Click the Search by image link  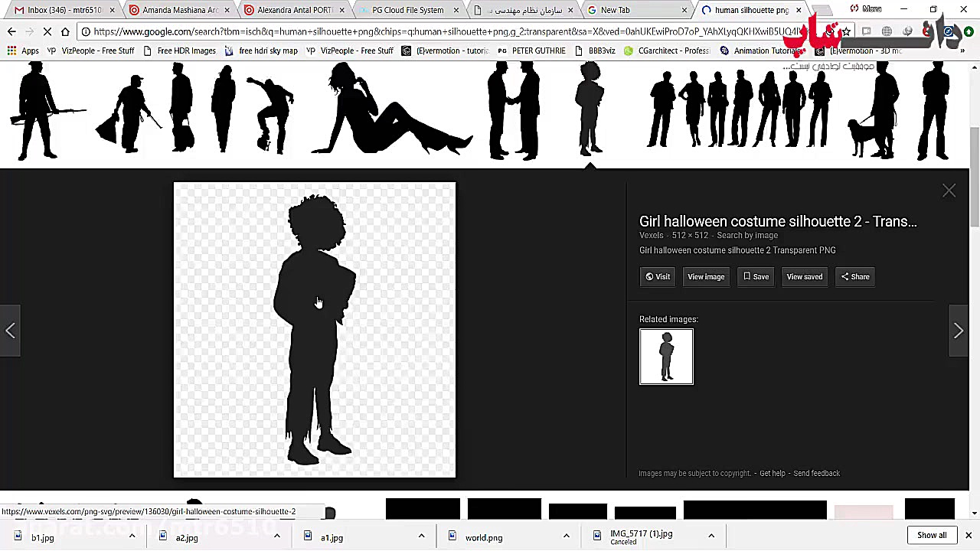click(x=747, y=236)
